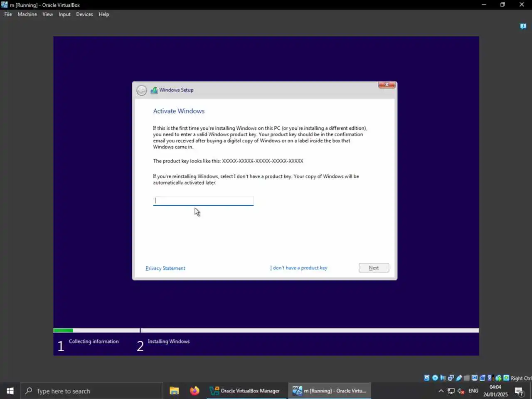This screenshot has height=399, width=532.
Task: Select the running VM taskbar item
Action: click(329, 391)
